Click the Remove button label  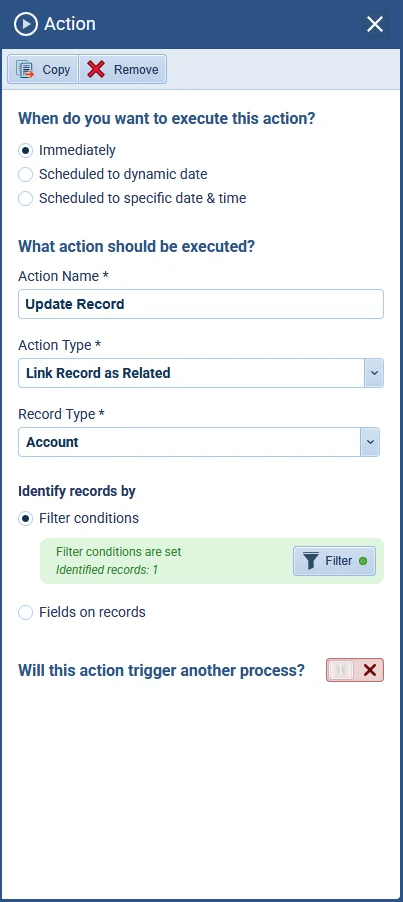[x=136, y=70]
